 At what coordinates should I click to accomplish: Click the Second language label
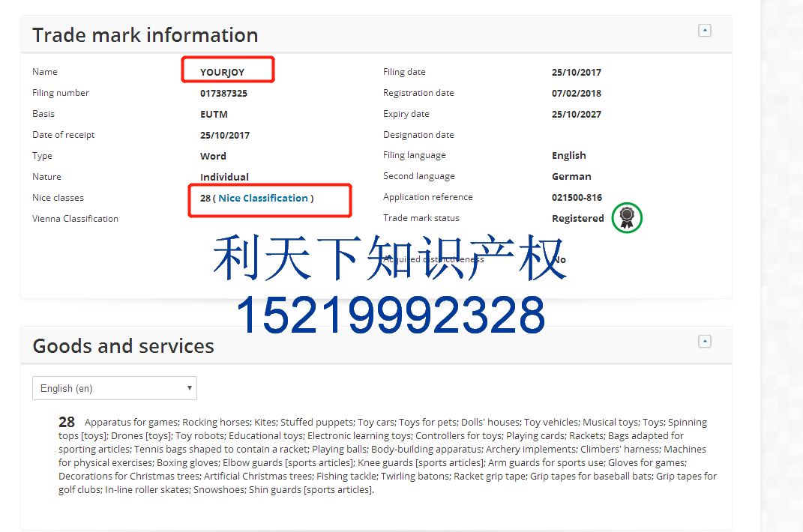(419, 176)
